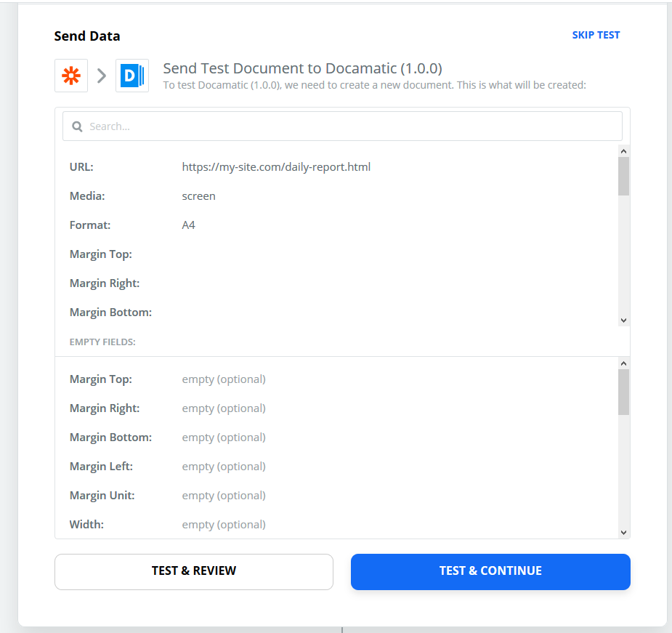Click "empty (optional)" value beside Empty Fields Margin Bottom

pos(224,438)
